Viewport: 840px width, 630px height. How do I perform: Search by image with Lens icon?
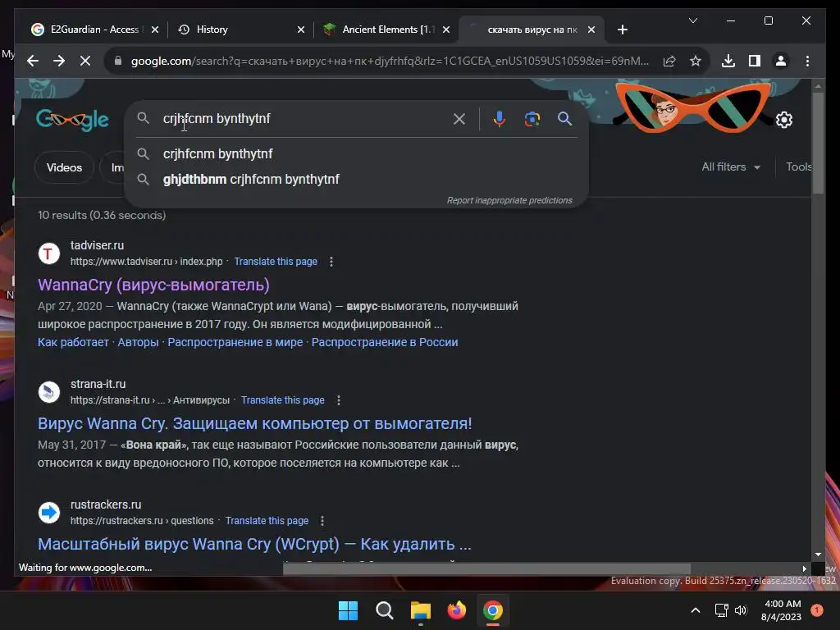coord(532,119)
